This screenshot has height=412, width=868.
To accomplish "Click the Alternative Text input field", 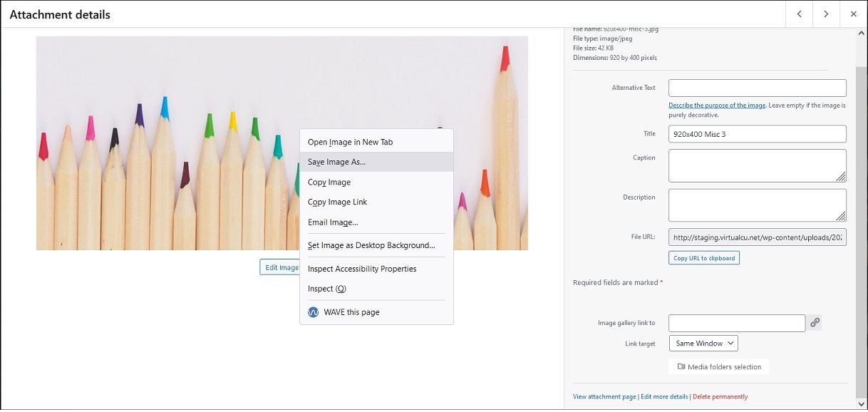I will (757, 88).
